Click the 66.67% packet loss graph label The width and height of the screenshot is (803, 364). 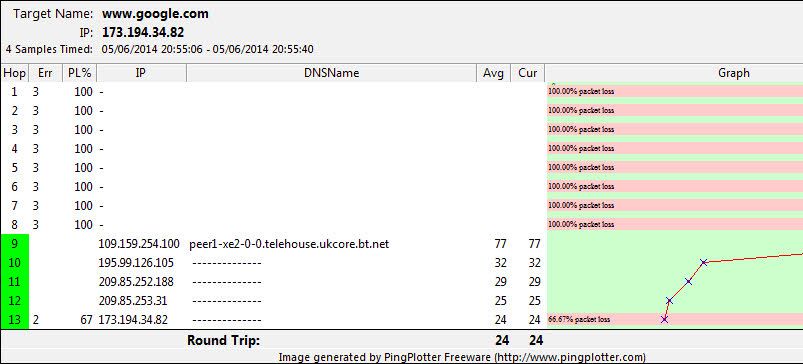[x=579, y=319]
